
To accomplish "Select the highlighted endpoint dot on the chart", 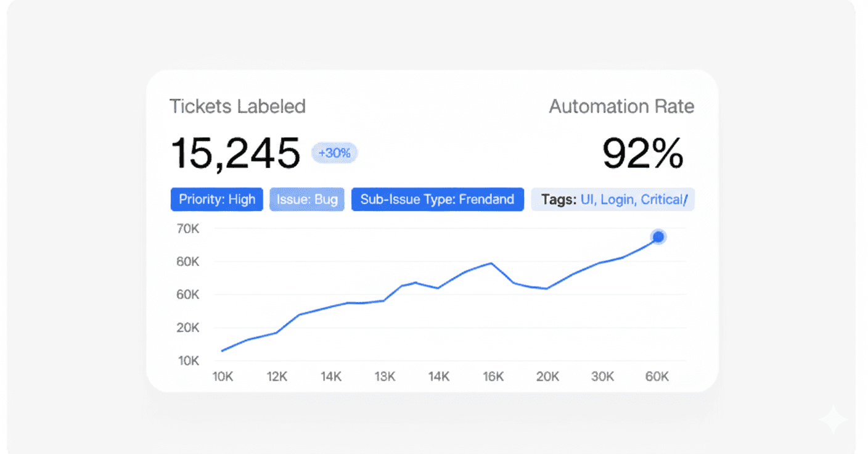I will pyautogui.click(x=658, y=236).
